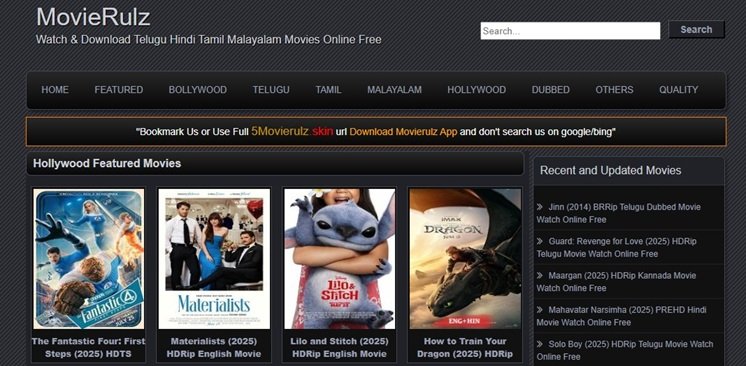This screenshot has width=746, height=366.
Task: Open the BOLLYWOOD menu item
Action: coord(197,90)
